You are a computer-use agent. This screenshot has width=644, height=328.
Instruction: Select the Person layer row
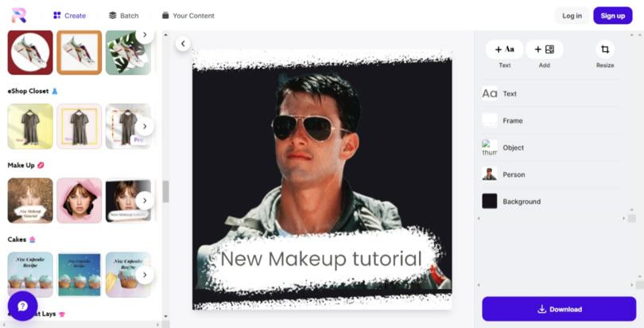(x=550, y=174)
